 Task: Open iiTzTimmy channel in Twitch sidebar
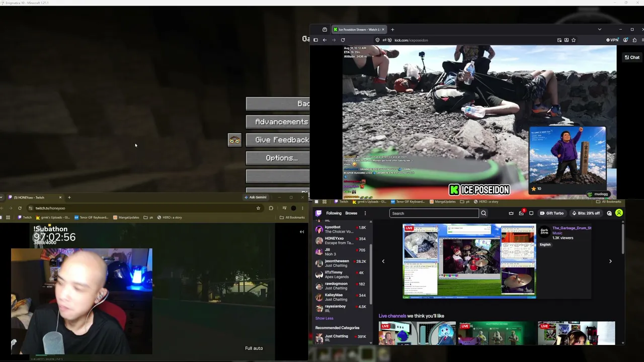pyautogui.click(x=342, y=275)
